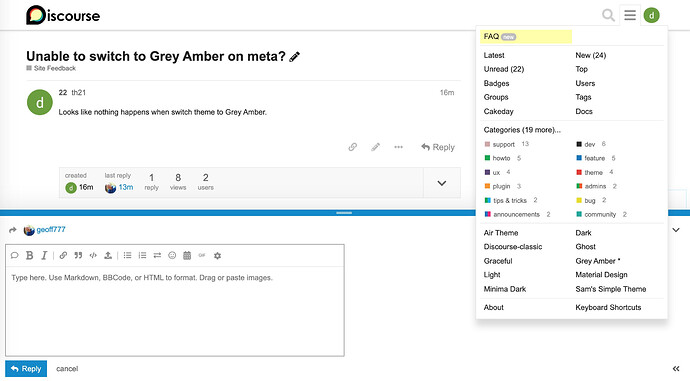Screen dimensions: 690x381
Task: Click the text direction arrows icon
Action: point(157,255)
